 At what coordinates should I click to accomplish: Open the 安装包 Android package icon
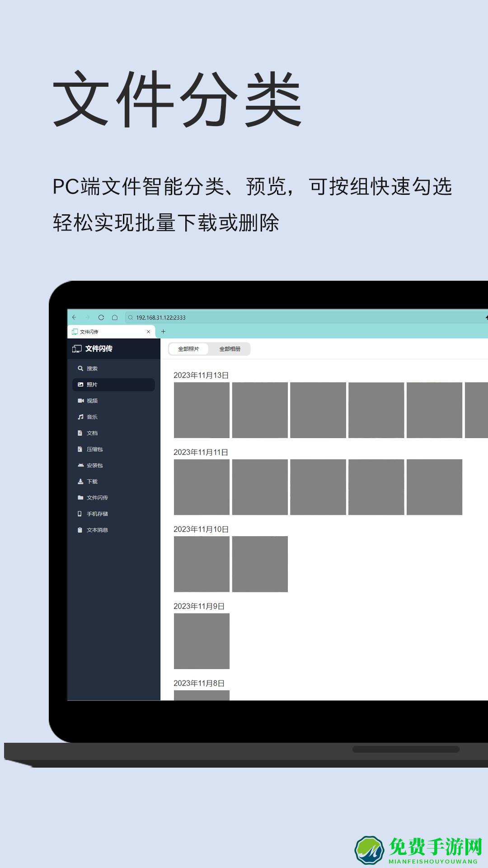tap(80, 465)
